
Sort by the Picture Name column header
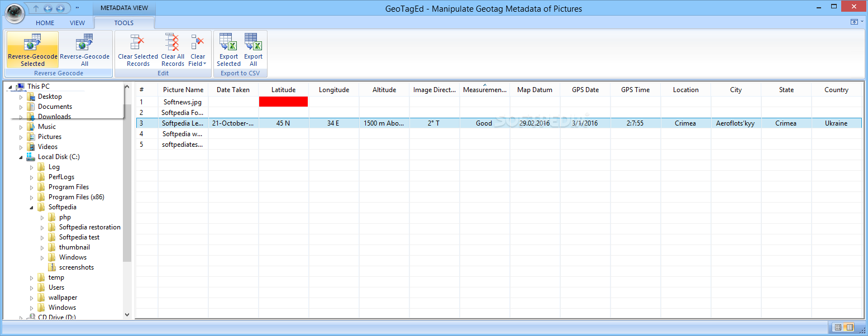[183, 90]
